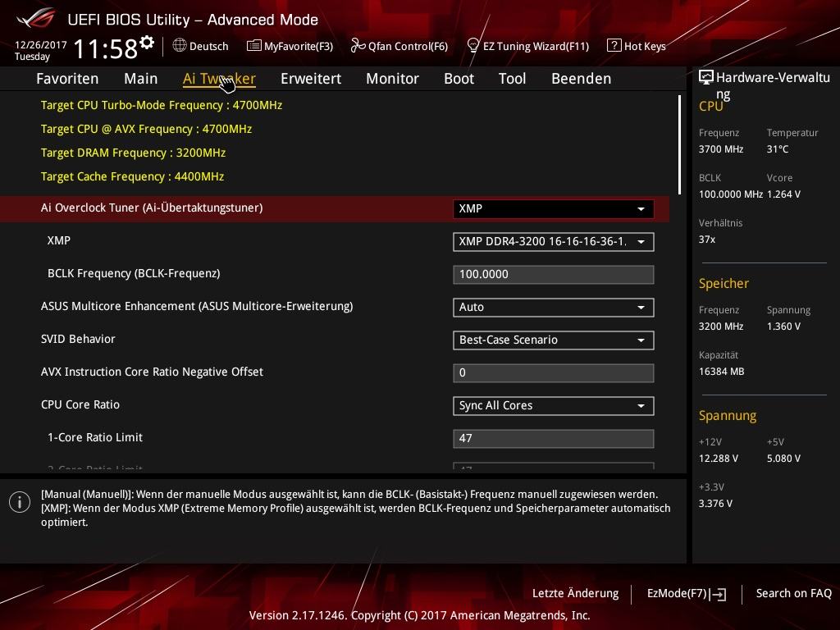The height and width of the screenshot is (630, 840).
Task: Click the '100.0000 MHz' BCLK value
Action: tap(731, 194)
